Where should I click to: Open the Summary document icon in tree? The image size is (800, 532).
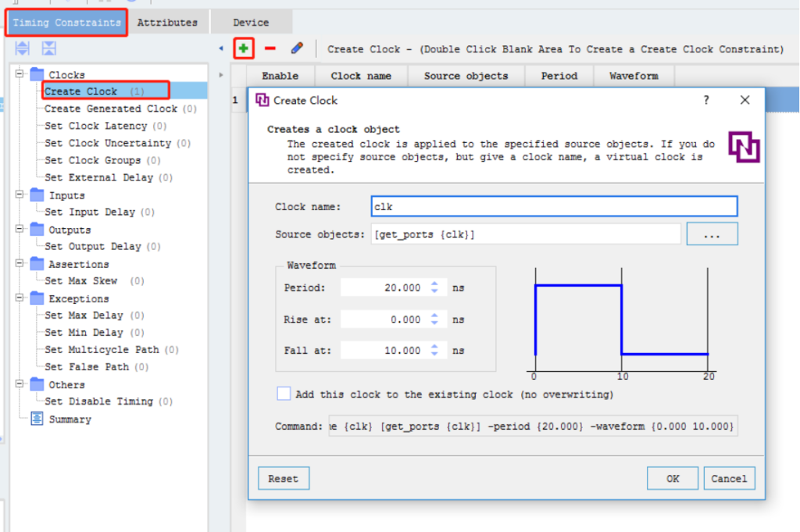[37, 420]
